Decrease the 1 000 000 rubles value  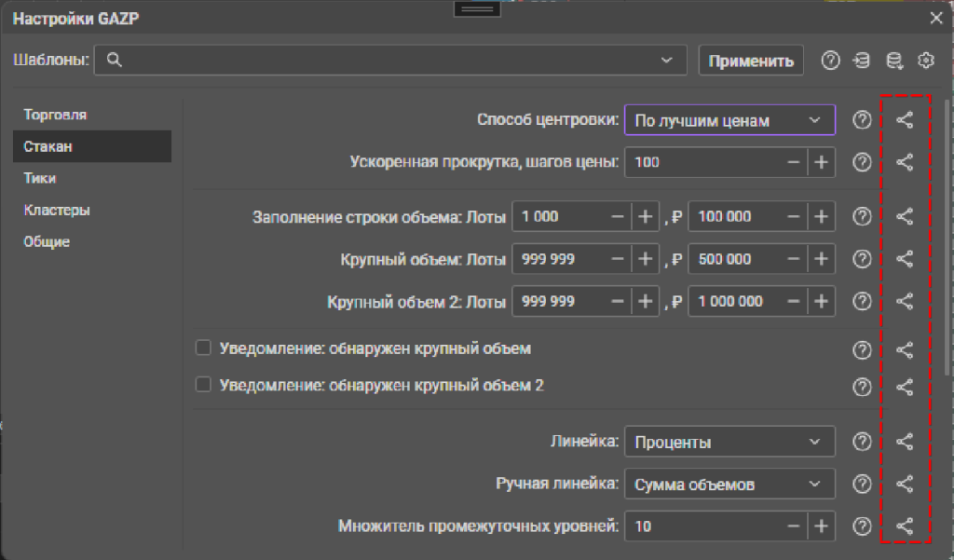click(x=794, y=301)
